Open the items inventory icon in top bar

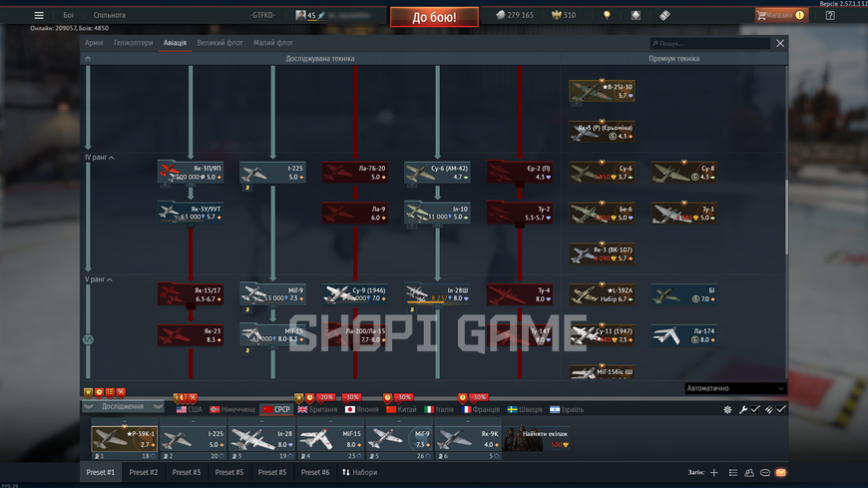pyautogui.click(x=636, y=16)
